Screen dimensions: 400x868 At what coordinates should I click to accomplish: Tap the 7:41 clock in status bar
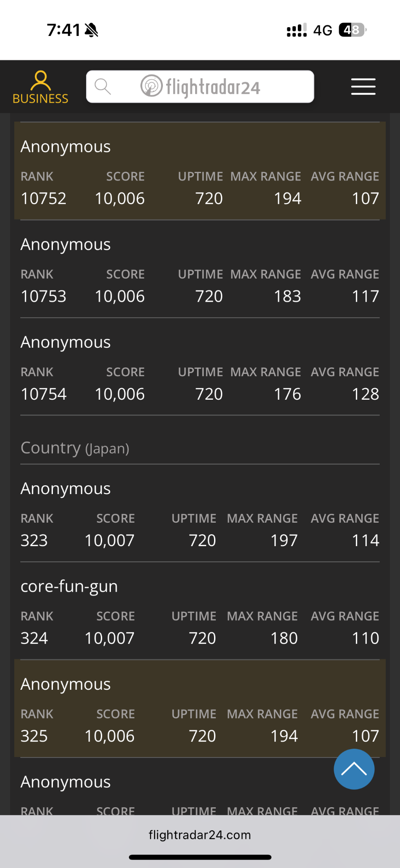tap(64, 30)
